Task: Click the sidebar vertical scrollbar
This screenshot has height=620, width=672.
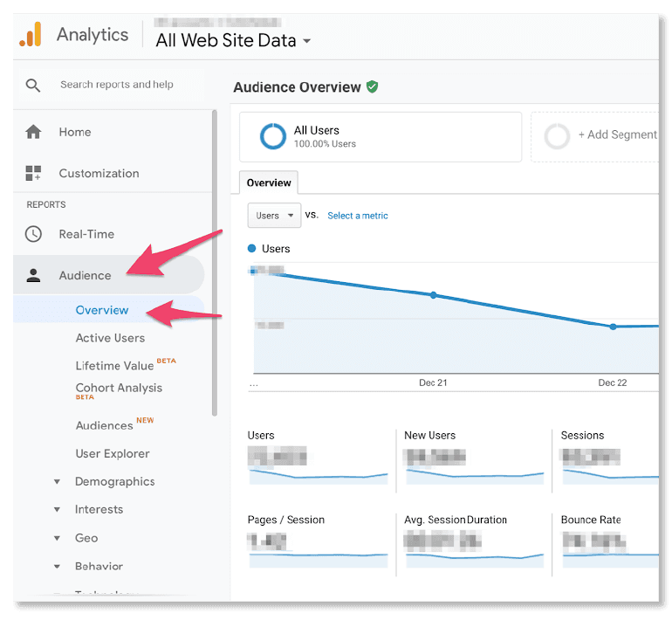Action: 215,262
